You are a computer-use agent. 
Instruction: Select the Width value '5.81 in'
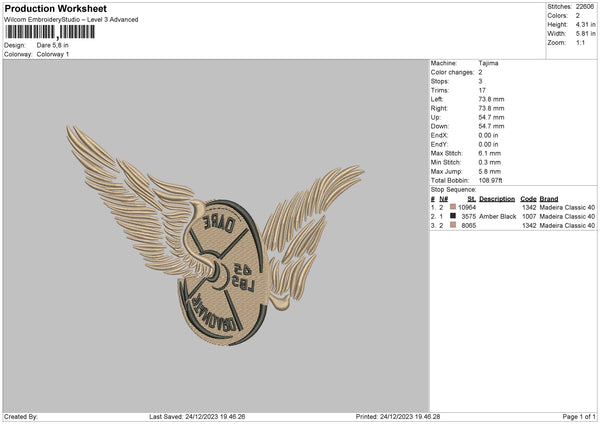coord(585,34)
